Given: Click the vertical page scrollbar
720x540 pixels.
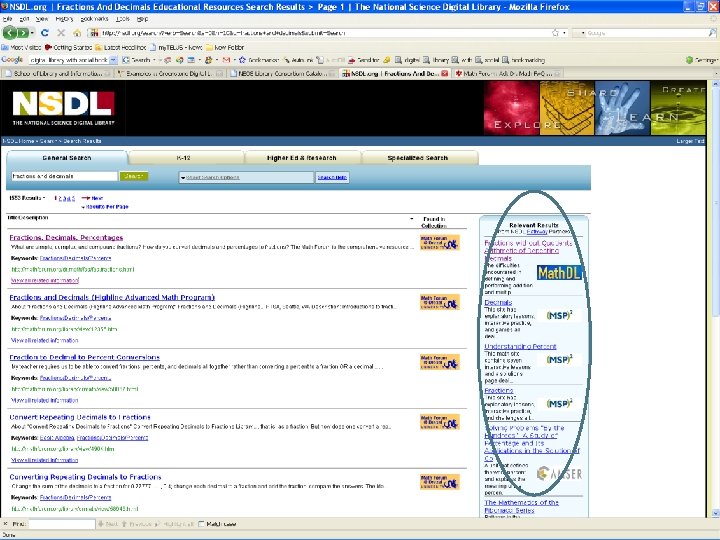Looking at the screenshot, I should click(715, 298).
